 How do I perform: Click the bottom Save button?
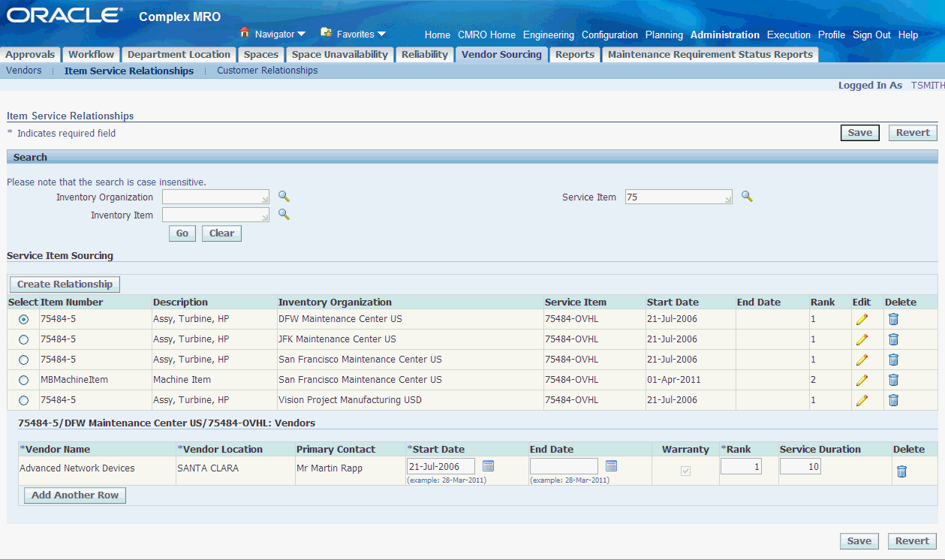point(859,541)
